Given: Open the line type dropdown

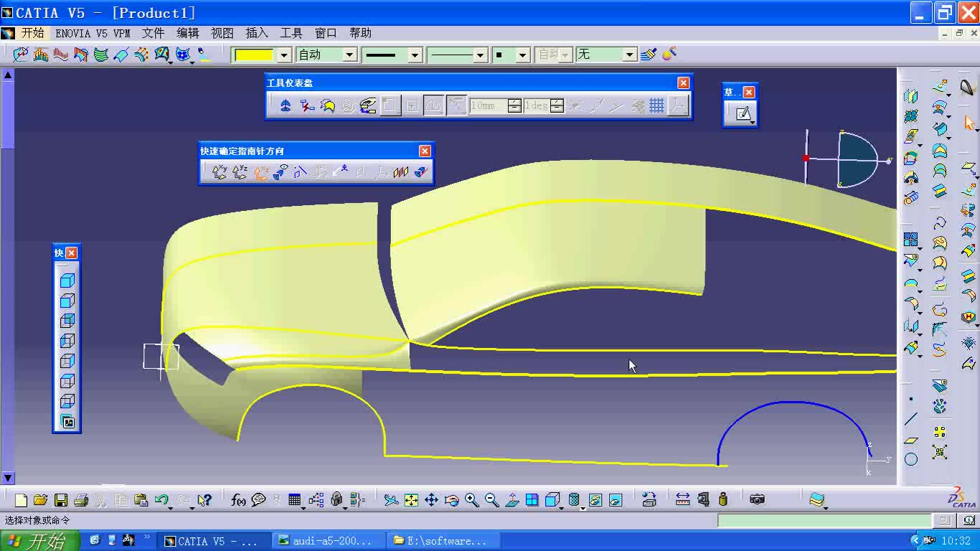Looking at the screenshot, I should (x=481, y=55).
